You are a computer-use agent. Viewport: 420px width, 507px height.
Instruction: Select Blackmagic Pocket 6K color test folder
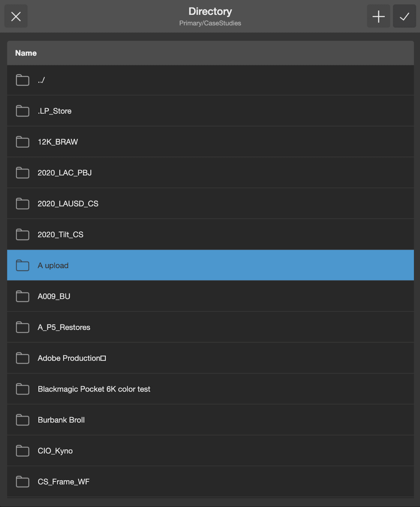94,389
